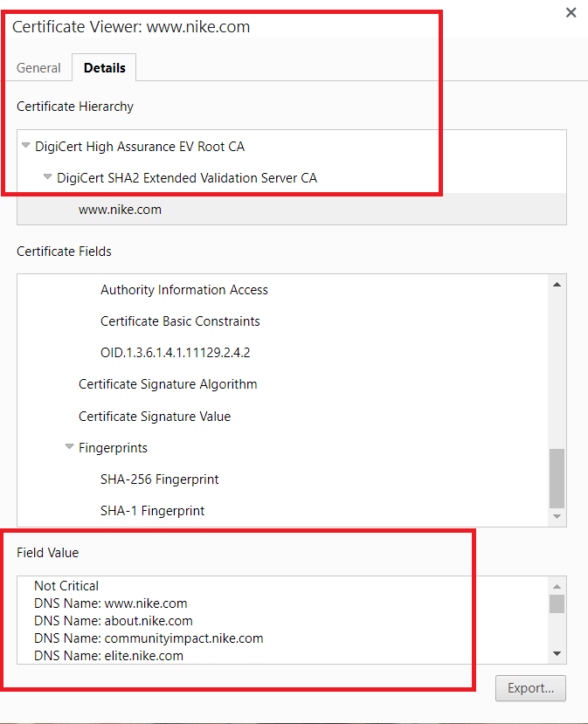Click Certificate Fields scroll up arrow
Viewport: 588px width, 724px height.
(x=557, y=285)
